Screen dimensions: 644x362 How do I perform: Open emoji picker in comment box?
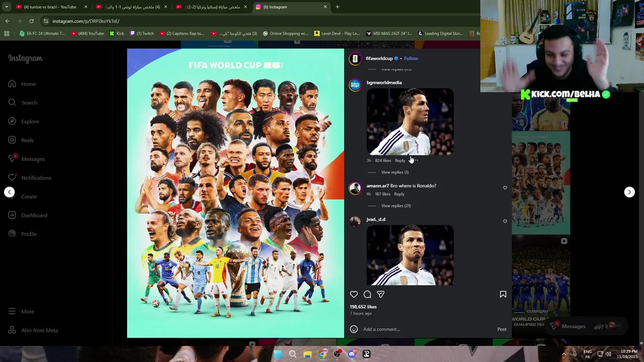click(354, 329)
